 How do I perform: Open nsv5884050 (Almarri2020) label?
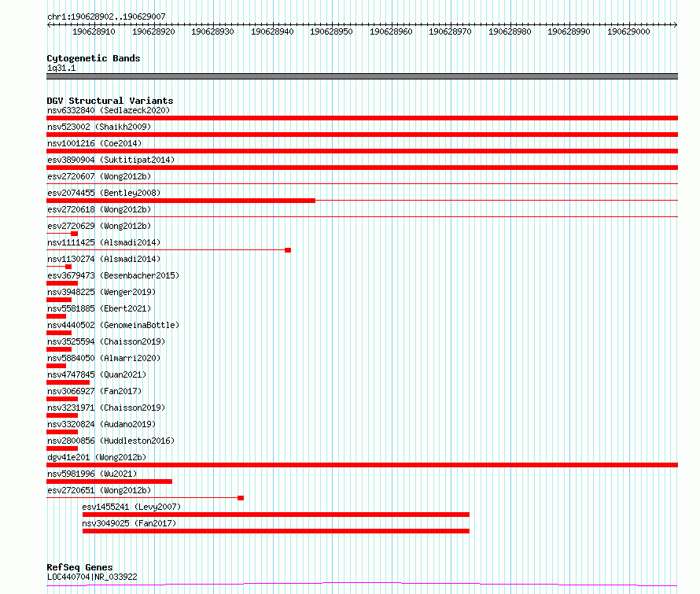[x=104, y=358]
